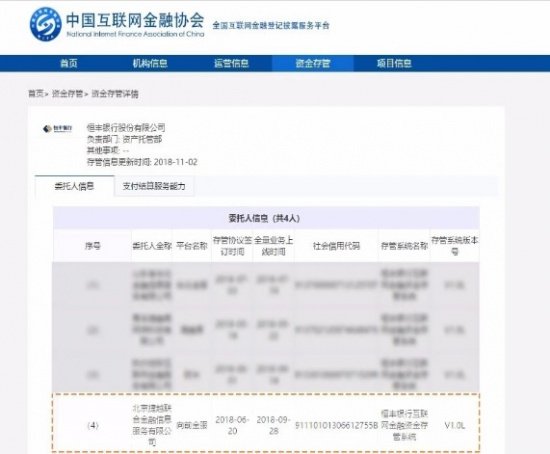Image resolution: width=550 pixels, height=454 pixels.
Task: Select the 其他事项 line
Action: (x=108, y=151)
